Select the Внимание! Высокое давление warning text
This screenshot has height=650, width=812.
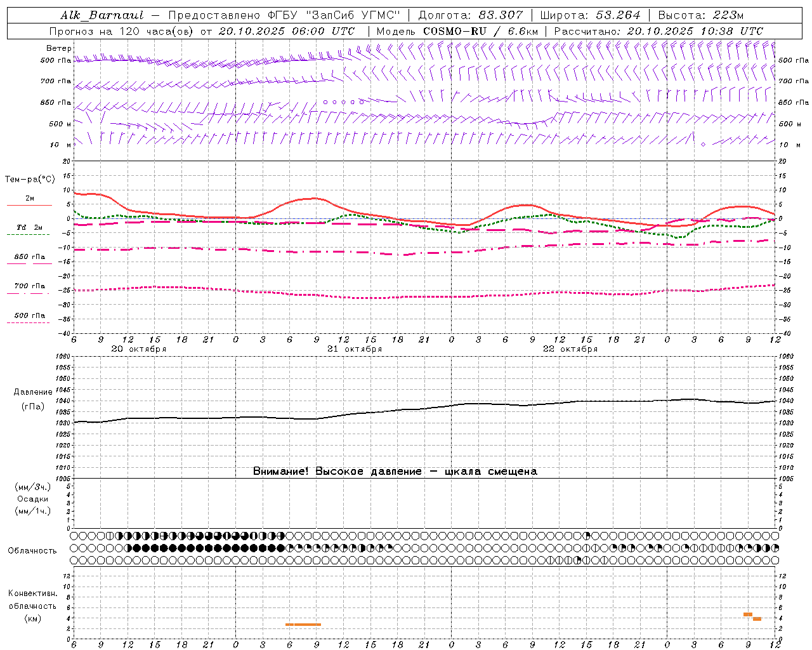pos(395,472)
